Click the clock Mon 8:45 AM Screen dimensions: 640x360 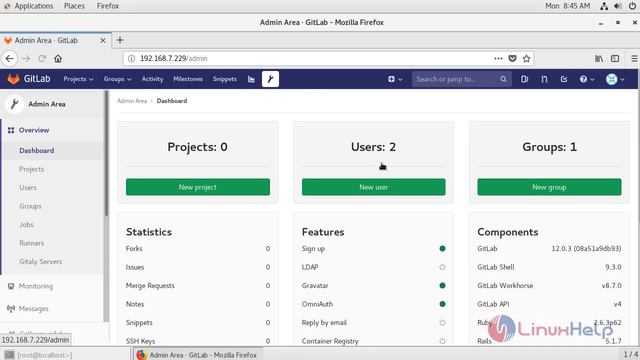click(x=567, y=6)
